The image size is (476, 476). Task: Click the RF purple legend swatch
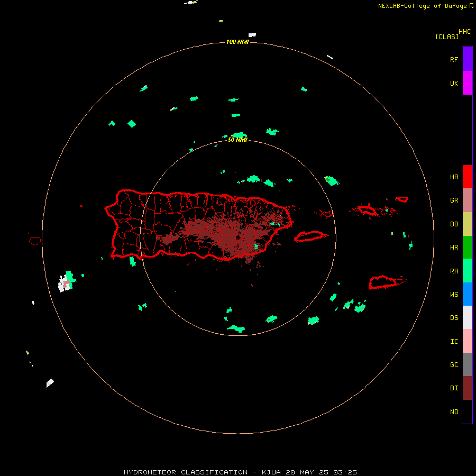coord(467,59)
